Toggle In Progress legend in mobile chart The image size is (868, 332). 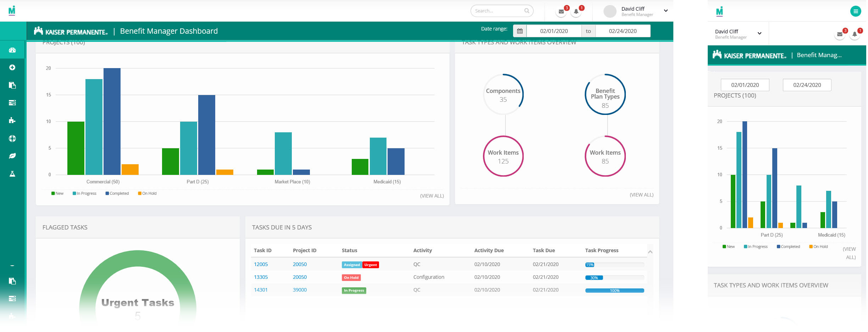tap(756, 247)
